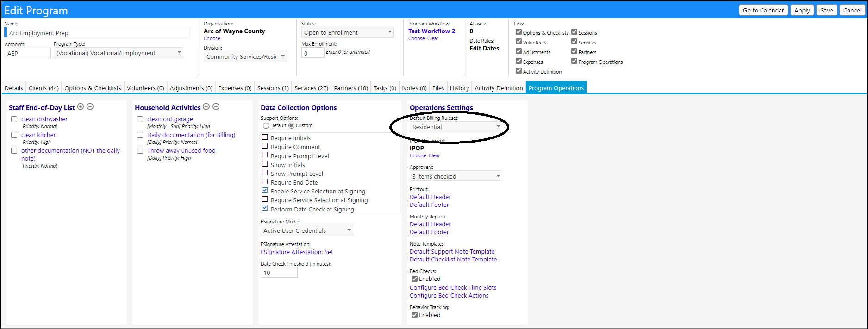Switch to the Activity Definition tab
868x329 pixels.
coord(499,88)
